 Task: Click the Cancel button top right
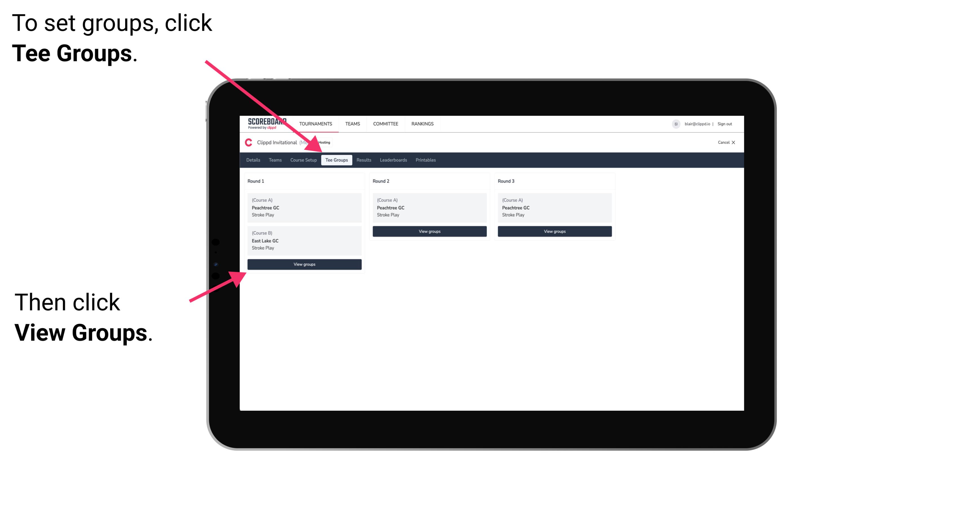point(726,142)
